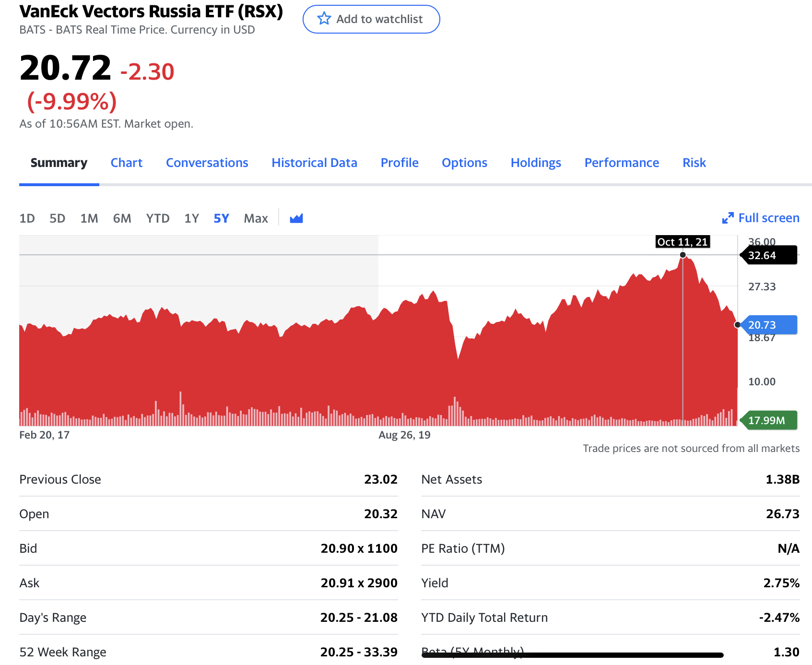Open the Performance tab
The image size is (812, 665).
click(x=622, y=163)
